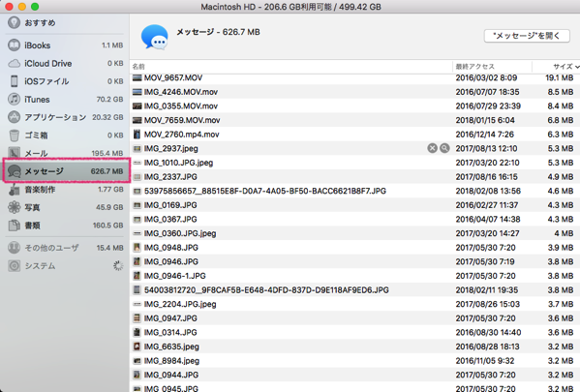Click the 4 MB size value
This screenshot has width=580, height=392.
[564, 233]
